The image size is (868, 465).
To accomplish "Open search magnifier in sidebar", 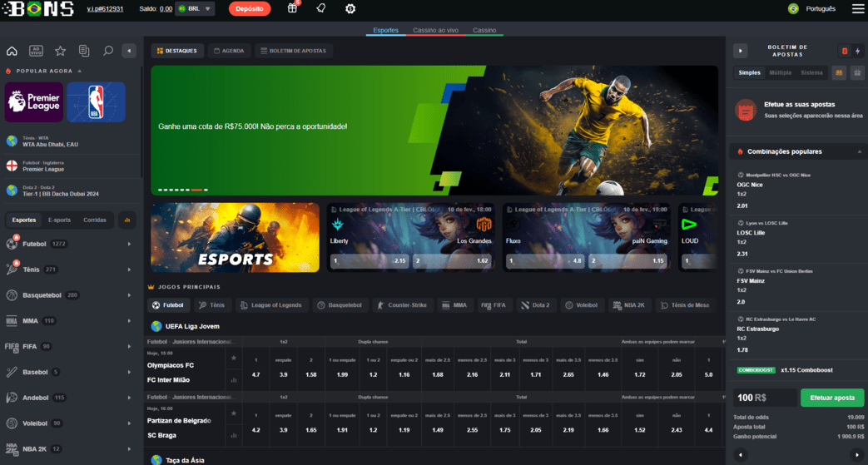I will coord(108,51).
